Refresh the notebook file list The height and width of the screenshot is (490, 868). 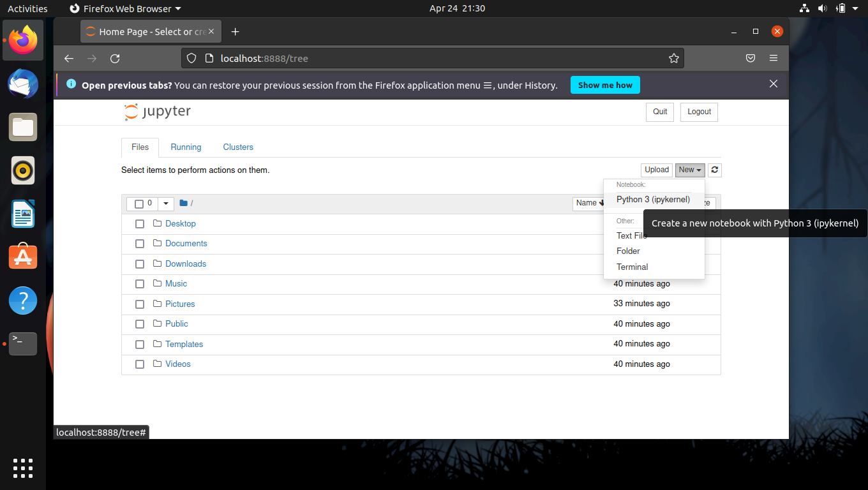point(715,170)
